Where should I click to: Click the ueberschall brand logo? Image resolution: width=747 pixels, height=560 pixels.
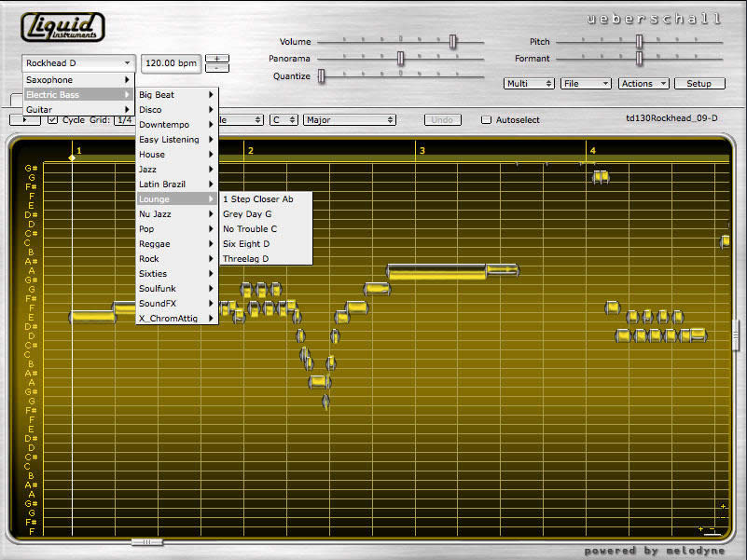tap(654, 19)
